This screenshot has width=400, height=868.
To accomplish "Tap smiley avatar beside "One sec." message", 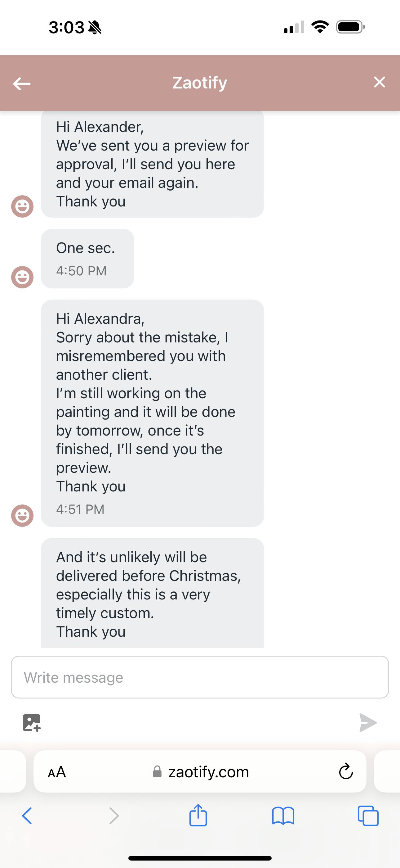I will tap(23, 277).
